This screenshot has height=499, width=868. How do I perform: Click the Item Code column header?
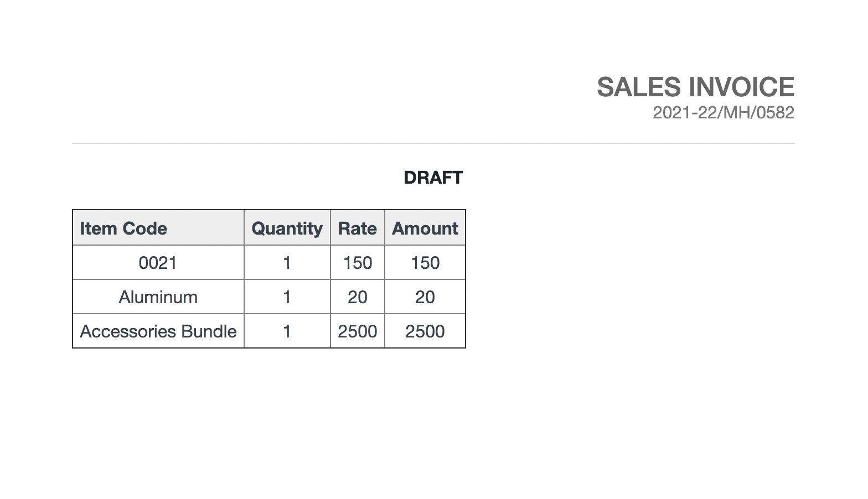[x=123, y=228]
